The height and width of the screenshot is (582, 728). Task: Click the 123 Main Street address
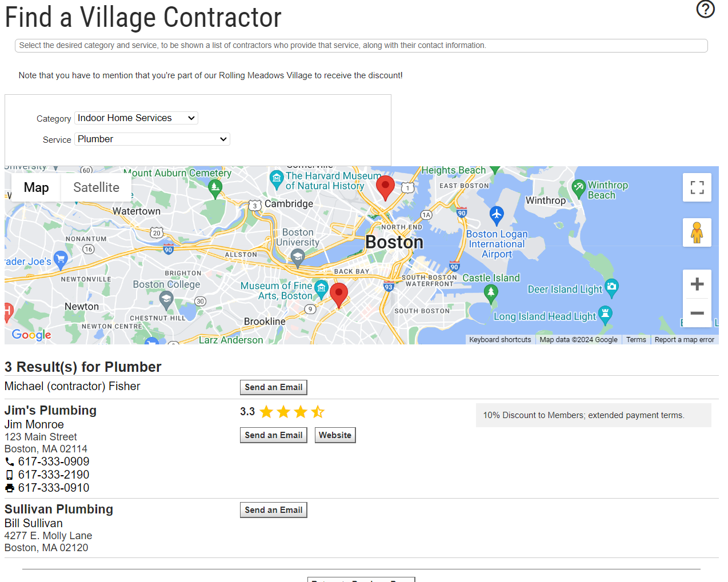(x=41, y=437)
